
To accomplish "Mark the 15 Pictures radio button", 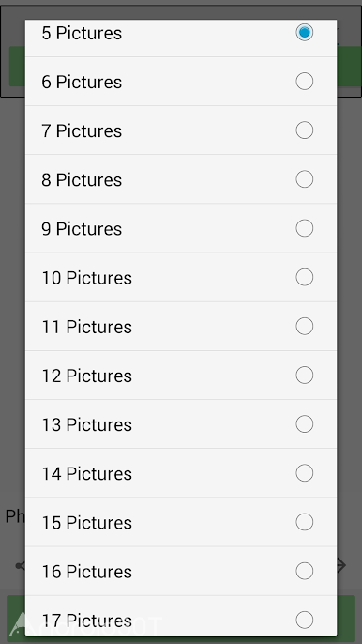I will click(304, 522).
